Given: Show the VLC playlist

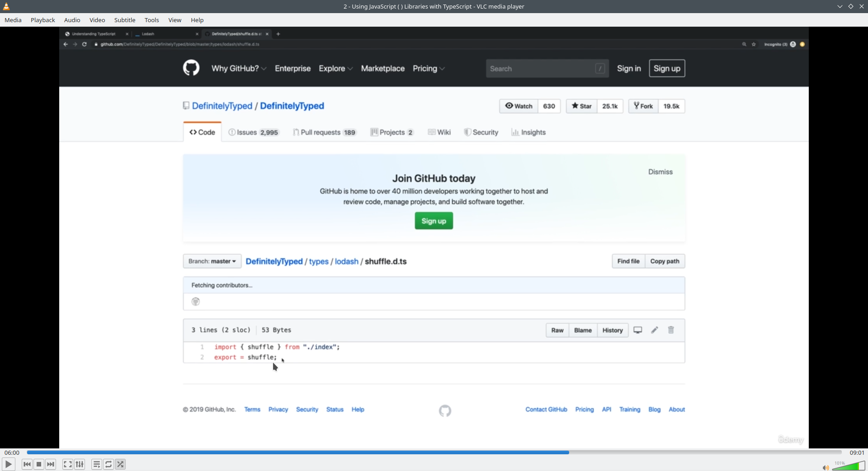Looking at the screenshot, I should [x=97, y=464].
